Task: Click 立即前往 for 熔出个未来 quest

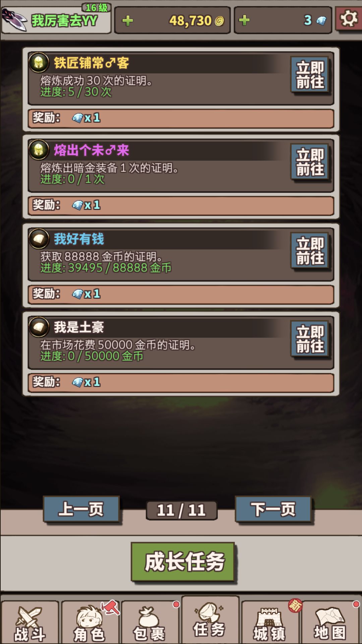Action: click(x=310, y=162)
